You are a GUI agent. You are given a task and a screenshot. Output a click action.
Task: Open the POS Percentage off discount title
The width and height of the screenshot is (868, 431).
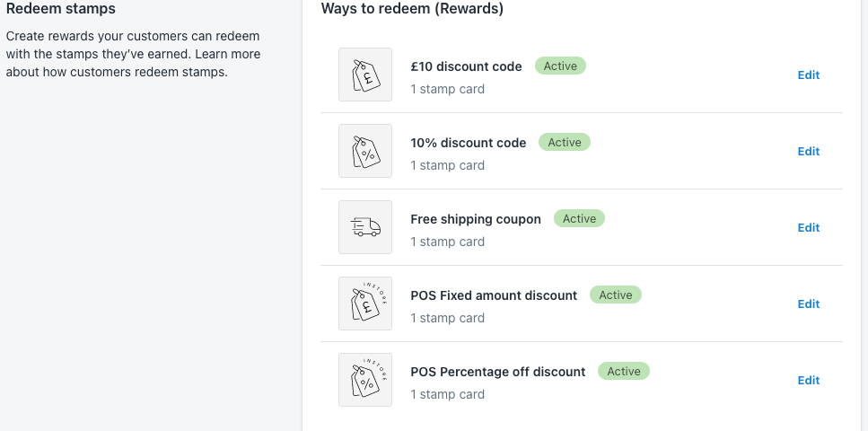click(x=497, y=373)
